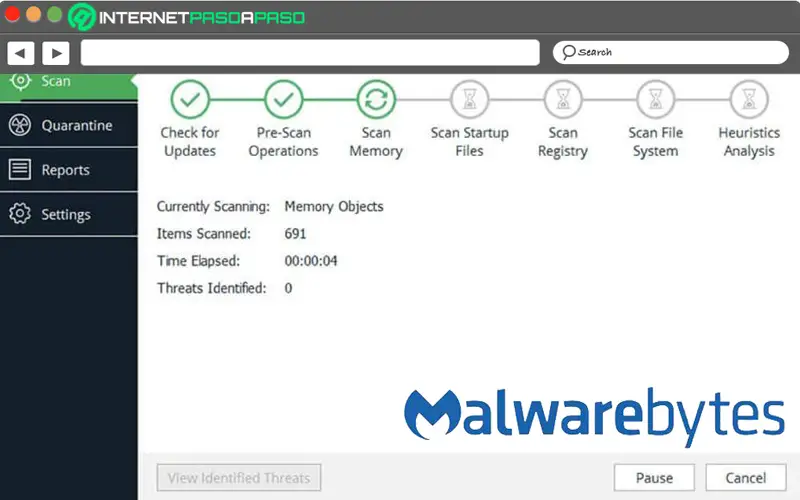Click the 'Heuristics Analysis' step label

(749, 142)
